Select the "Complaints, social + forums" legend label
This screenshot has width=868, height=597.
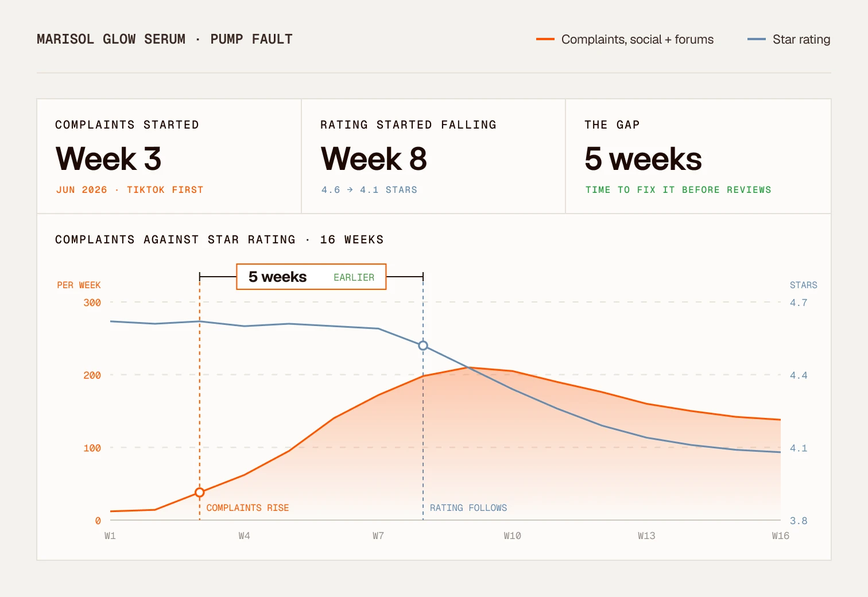pos(637,40)
